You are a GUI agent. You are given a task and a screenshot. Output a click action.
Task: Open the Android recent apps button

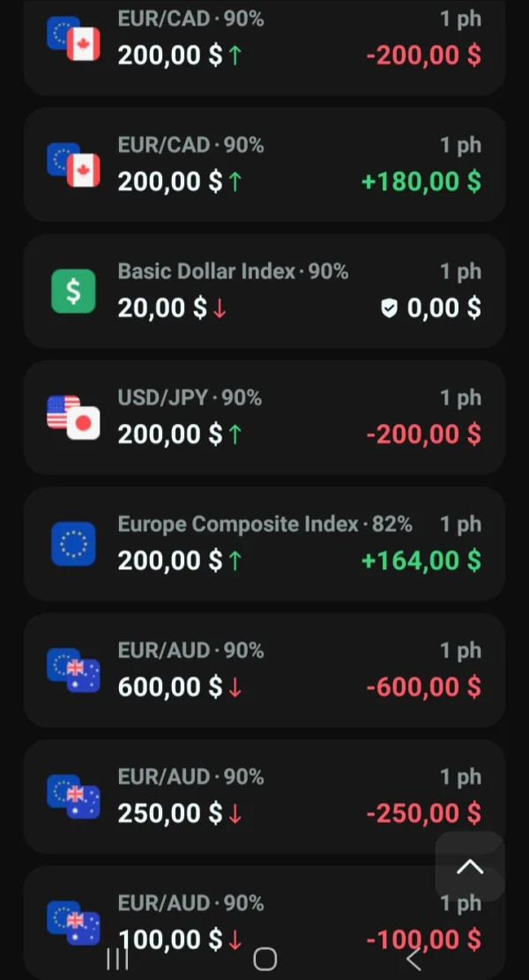pos(117,959)
